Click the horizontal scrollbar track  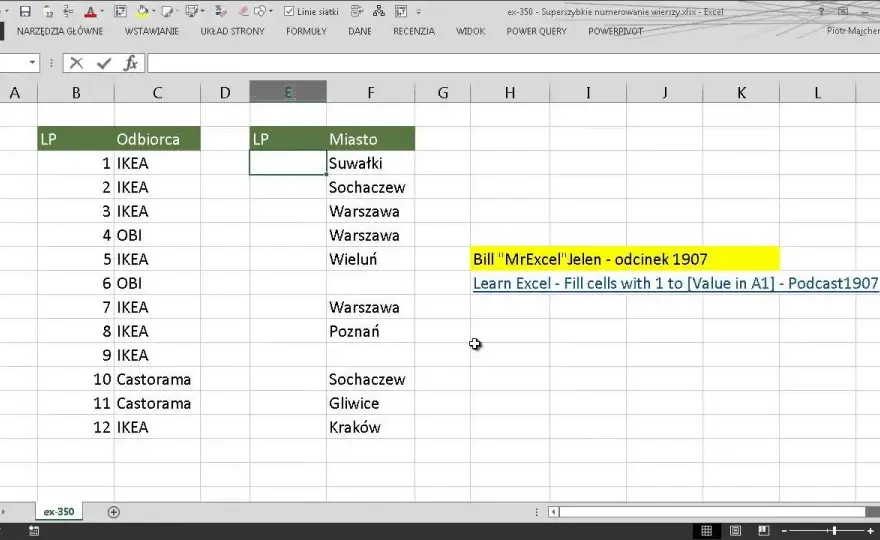point(713,512)
